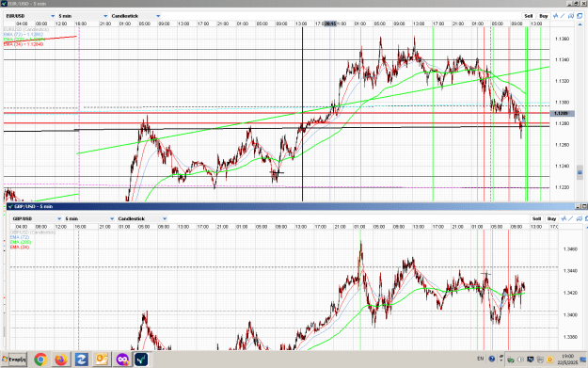
Task: Click the detach-window icon in EUR/USD toolbar
Action: (x=580, y=16)
